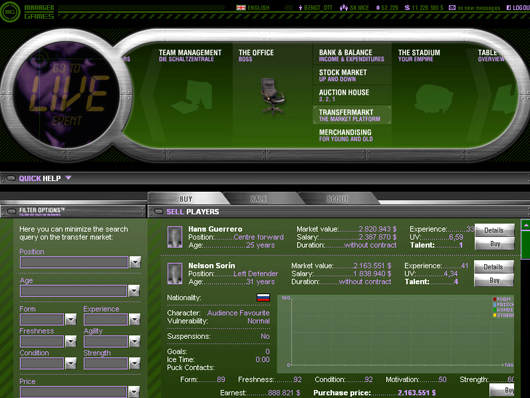Expand the Position filter dropdown
Image resolution: width=530 pixels, height=398 pixels.
click(135, 262)
